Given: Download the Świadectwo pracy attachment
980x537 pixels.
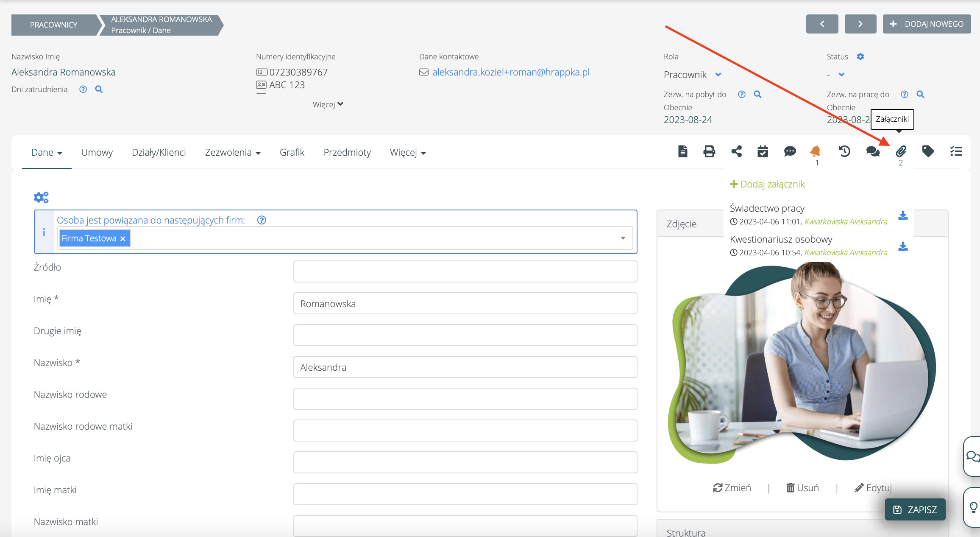Looking at the screenshot, I should tap(903, 215).
